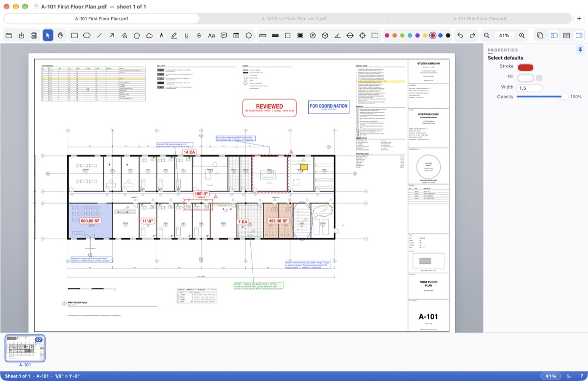The width and height of the screenshot is (588, 381).
Task: Pick the black color swatch
Action: [448, 35]
